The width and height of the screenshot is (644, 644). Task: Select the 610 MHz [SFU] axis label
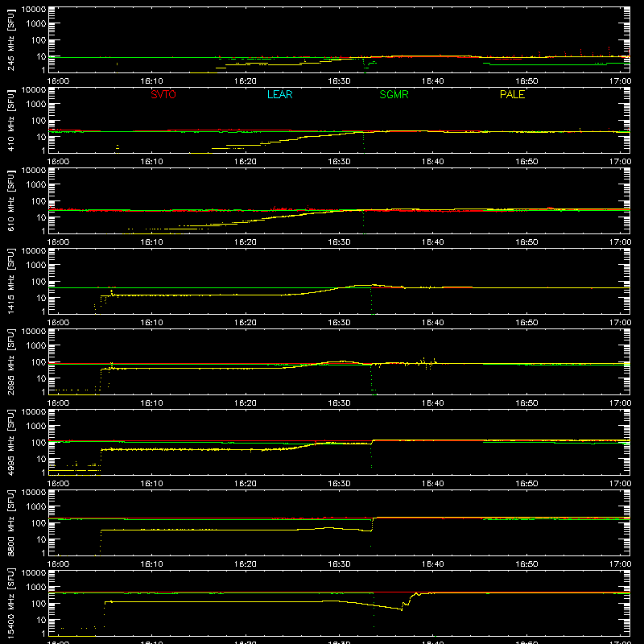click(11, 200)
